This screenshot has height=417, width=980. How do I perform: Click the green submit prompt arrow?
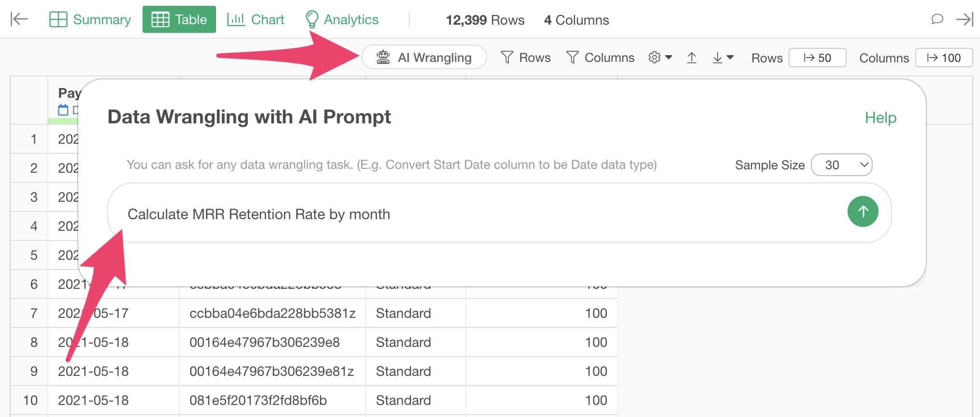click(x=863, y=211)
